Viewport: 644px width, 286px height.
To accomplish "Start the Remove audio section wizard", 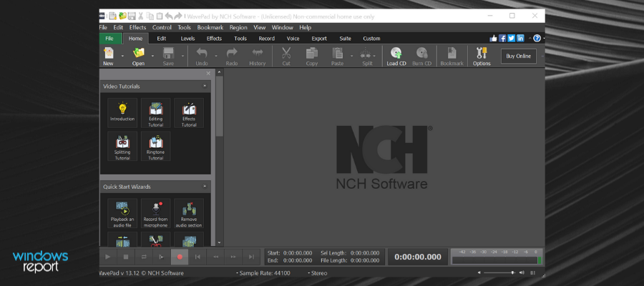I will click(189, 213).
